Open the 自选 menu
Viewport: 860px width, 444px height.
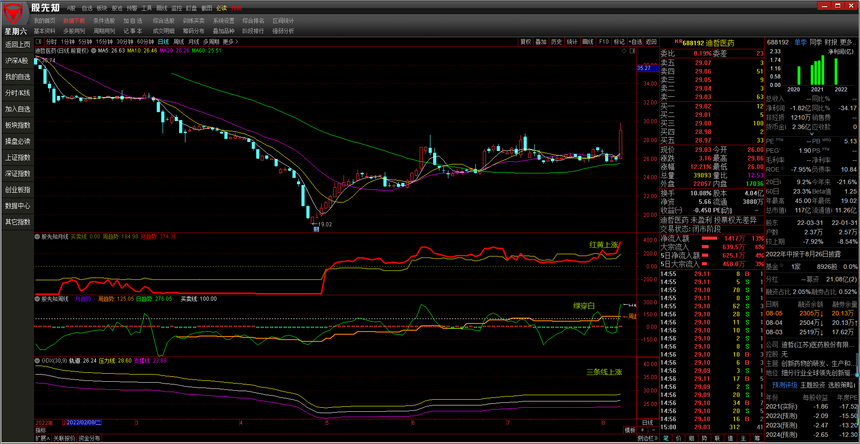(87, 9)
